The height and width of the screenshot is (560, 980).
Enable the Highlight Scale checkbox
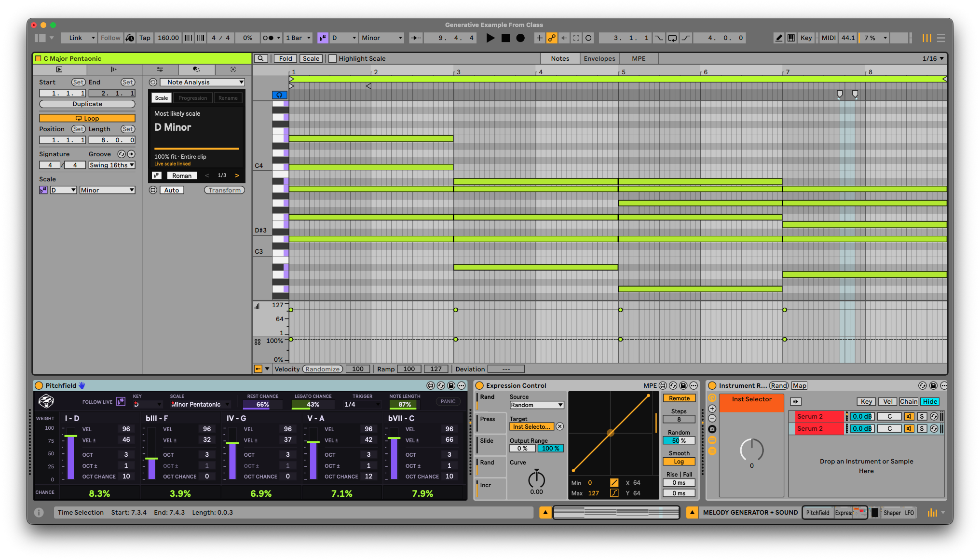(332, 59)
